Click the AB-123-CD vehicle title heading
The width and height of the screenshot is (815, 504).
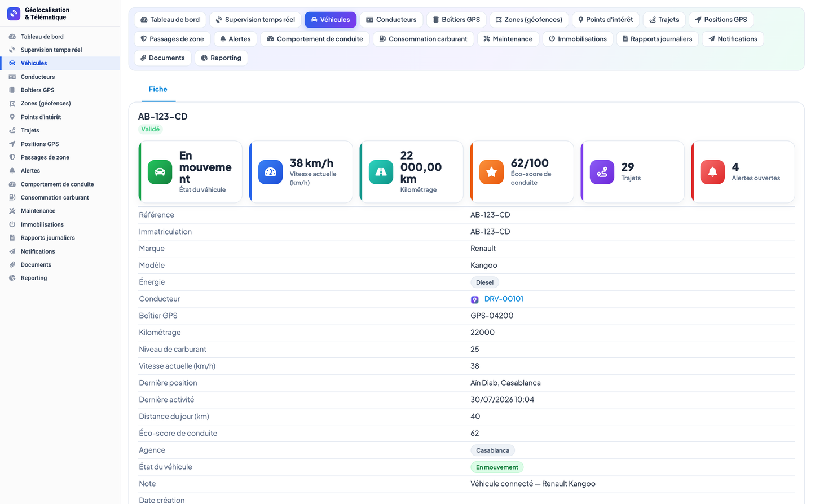pos(162,117)
